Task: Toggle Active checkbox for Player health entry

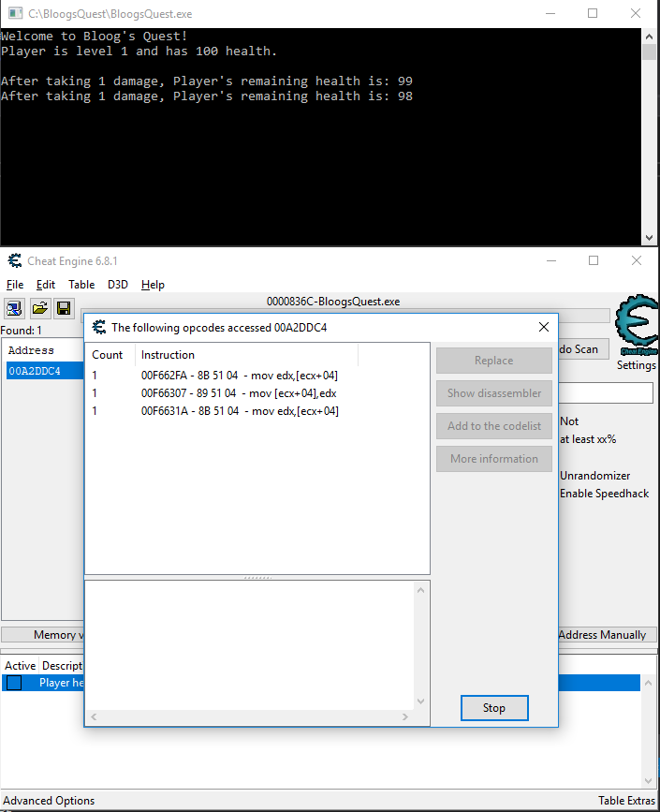Action: point(14,683)
